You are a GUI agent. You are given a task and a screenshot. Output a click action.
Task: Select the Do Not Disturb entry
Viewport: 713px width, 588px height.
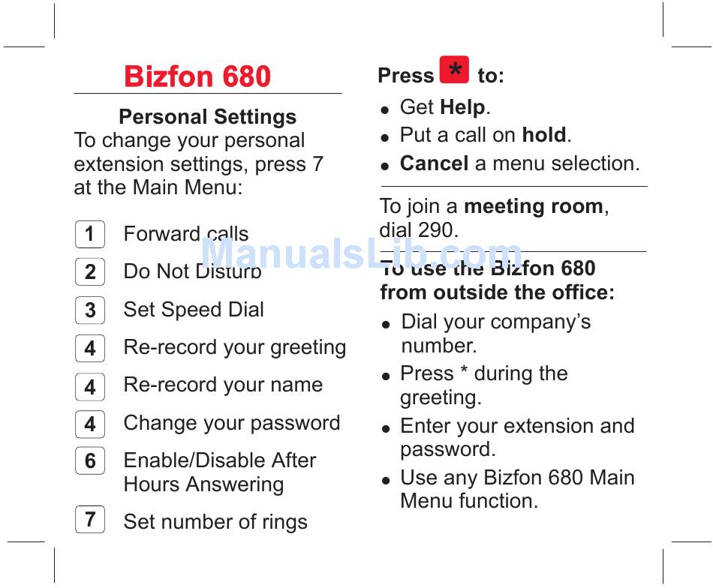pyautogui.click(x=192, y=271)
